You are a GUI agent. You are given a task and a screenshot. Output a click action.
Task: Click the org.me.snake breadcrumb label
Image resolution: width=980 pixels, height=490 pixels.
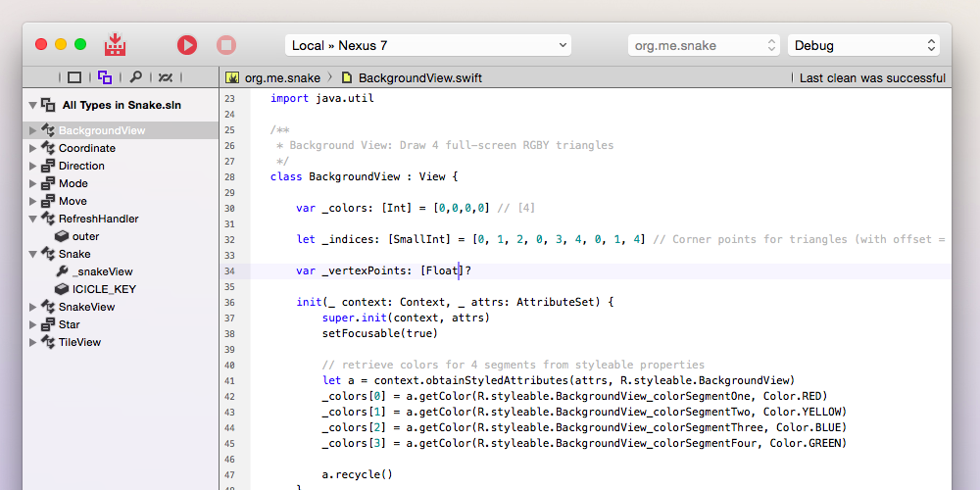283,77
